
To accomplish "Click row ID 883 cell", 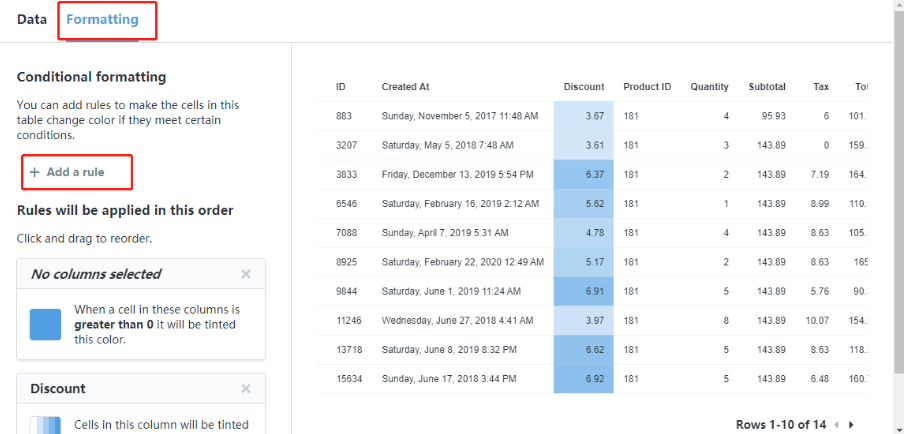I will [343, 116].
